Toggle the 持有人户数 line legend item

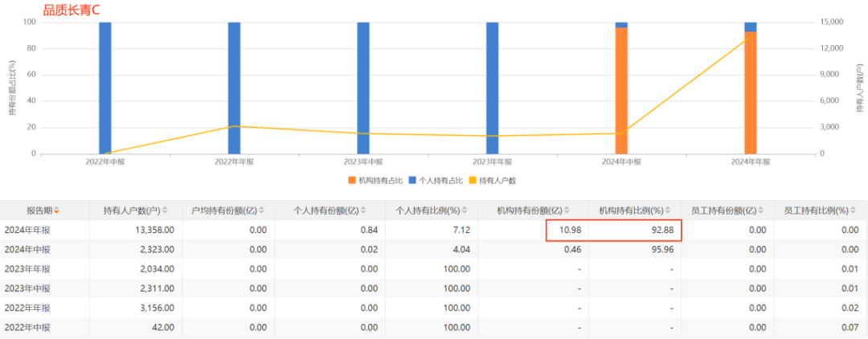coord(493,180)
